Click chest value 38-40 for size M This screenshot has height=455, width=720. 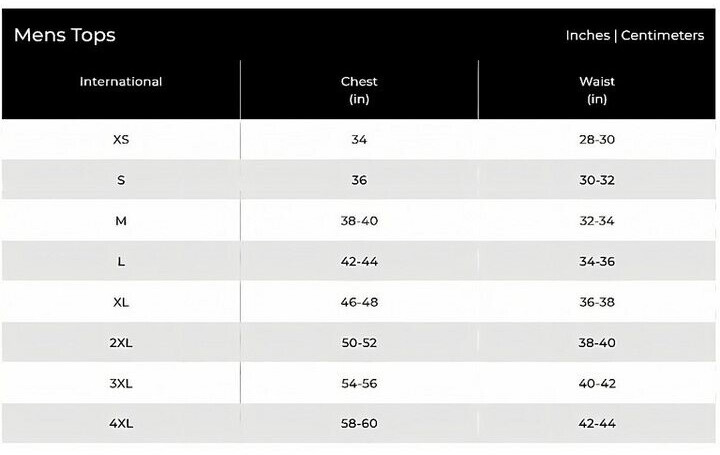click(359, 221)
